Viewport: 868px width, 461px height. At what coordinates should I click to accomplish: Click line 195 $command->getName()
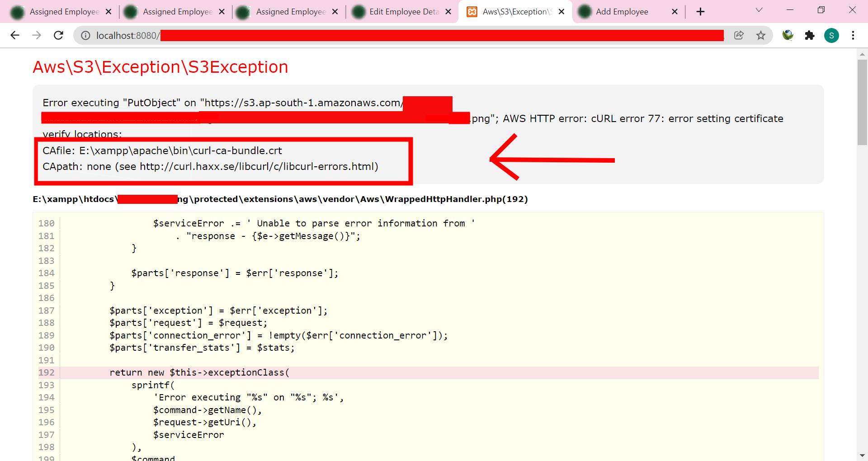pos(208,410)
